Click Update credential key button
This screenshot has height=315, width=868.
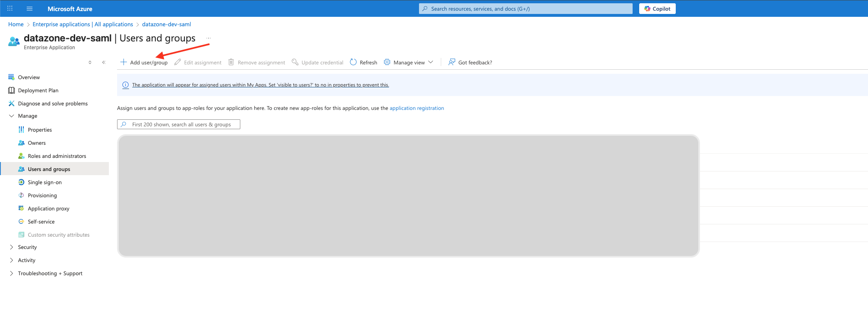(x=318, y=62)
